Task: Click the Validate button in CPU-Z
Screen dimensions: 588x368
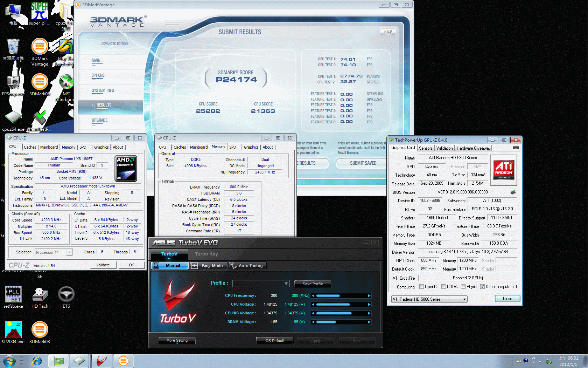Action: coord(103,265)
